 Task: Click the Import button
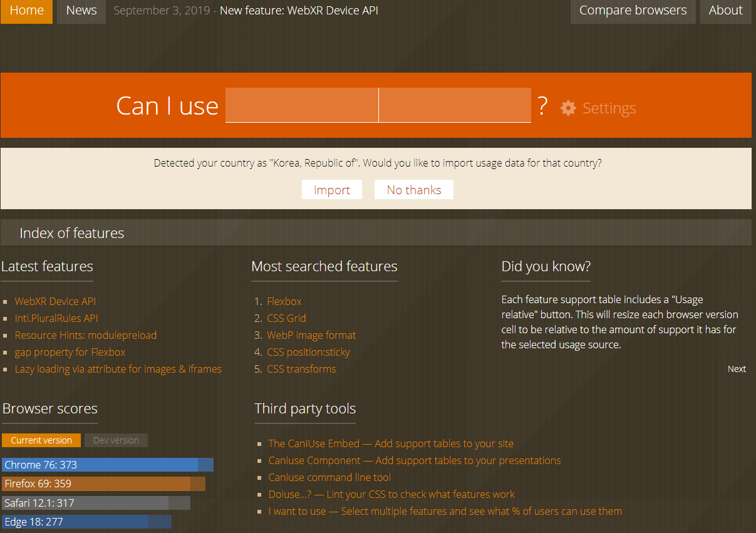pyautogui.click(x=332, y=190)
